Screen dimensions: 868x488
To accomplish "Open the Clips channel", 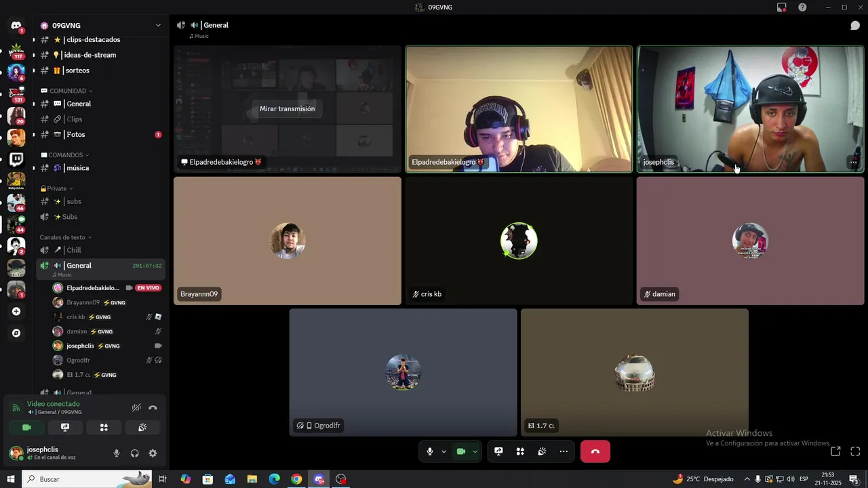I will click(100, 119).
